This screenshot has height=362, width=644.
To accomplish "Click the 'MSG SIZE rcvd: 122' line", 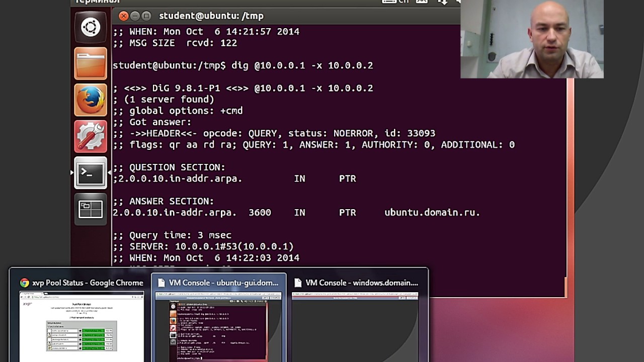I will (175, 43).
